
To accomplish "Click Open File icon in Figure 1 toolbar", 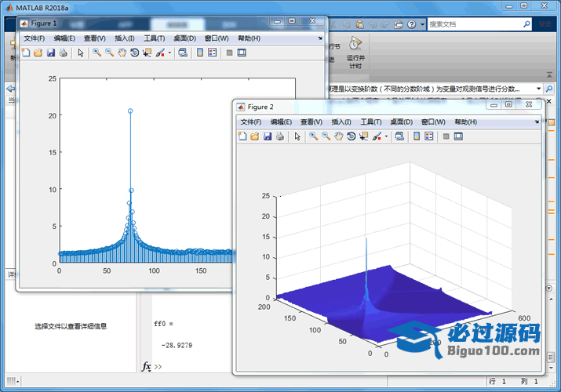I will (38, 53).
